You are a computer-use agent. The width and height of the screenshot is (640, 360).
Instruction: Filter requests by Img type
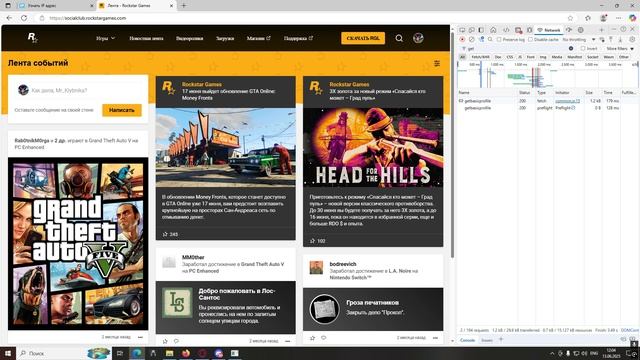click(543, 57)
